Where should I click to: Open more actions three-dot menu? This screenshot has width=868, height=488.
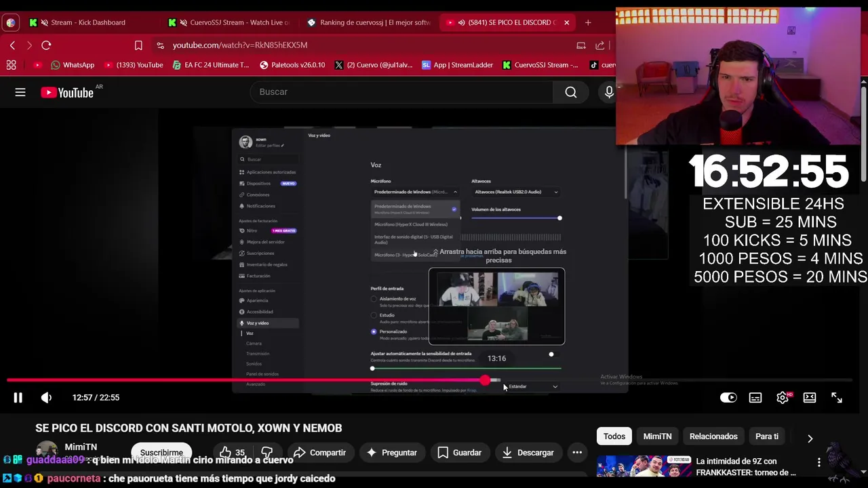click(x=577, y=453)
